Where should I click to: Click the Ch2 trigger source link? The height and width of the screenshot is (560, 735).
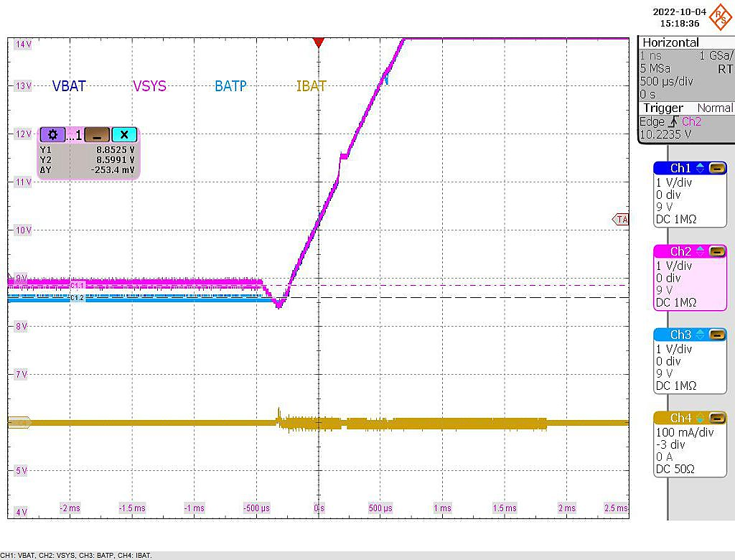click(690, 121)
